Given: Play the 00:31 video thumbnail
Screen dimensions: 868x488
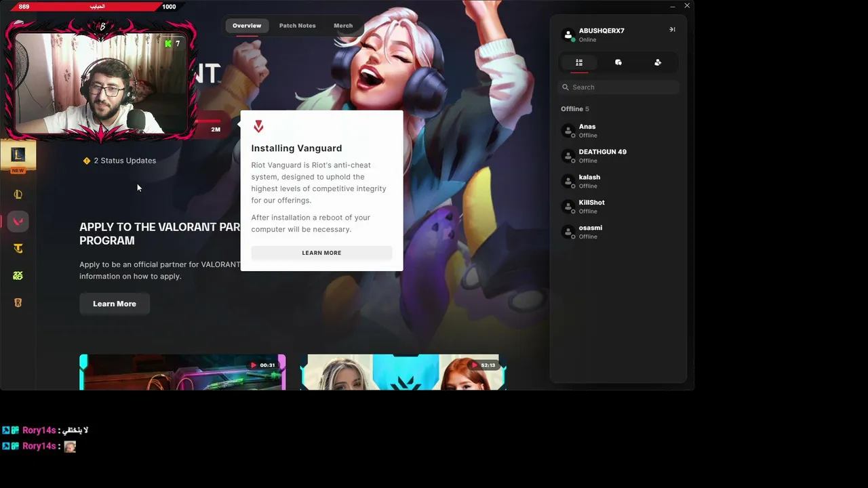Looking at the screenshot, I should [x=182, y=372].
